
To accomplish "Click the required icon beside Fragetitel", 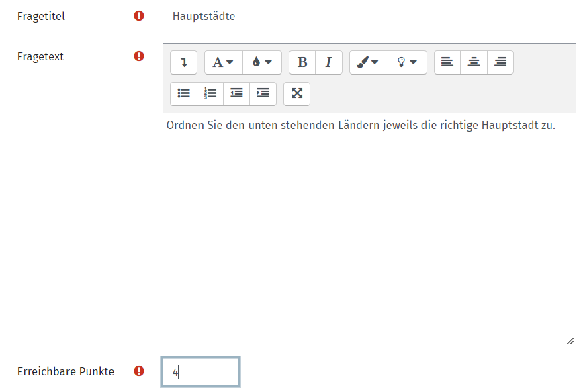I will pos(139,16).
